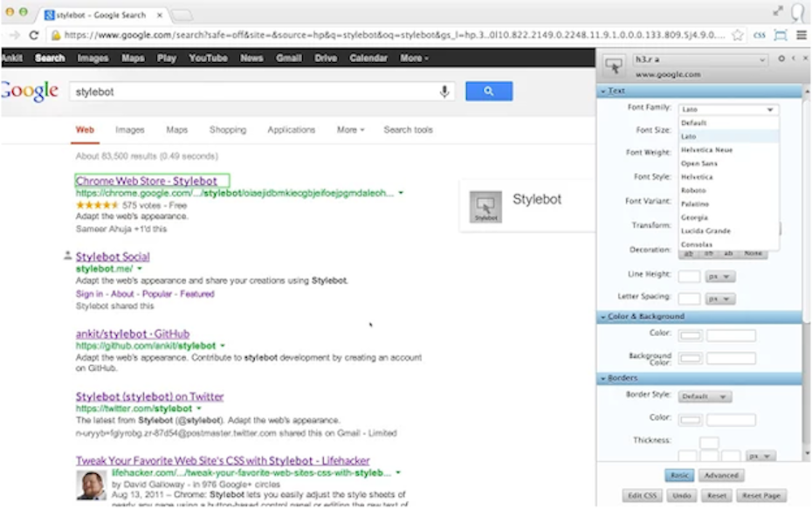
Task: Choose Palatino font option
Action: point(729,204)
